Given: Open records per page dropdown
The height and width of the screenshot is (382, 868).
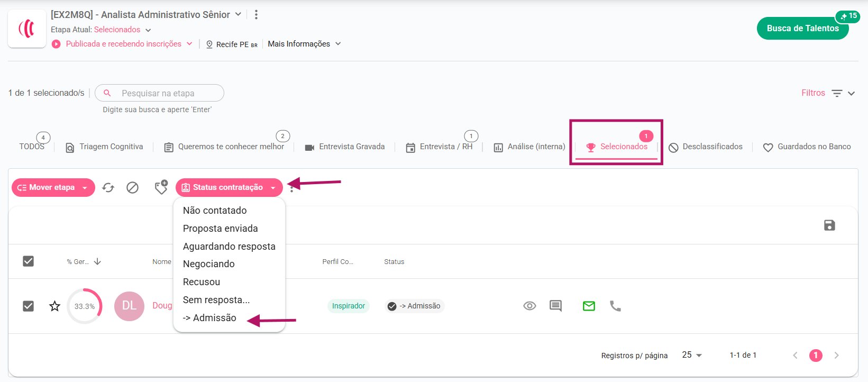Looking at the screenshot, I should coord(692,355).
